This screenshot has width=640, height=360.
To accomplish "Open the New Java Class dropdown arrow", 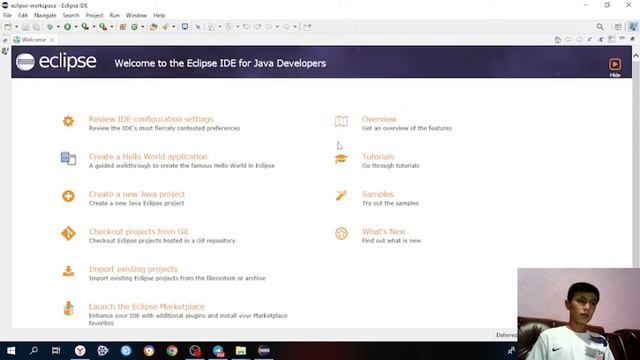I will click(x=142, y=27).
